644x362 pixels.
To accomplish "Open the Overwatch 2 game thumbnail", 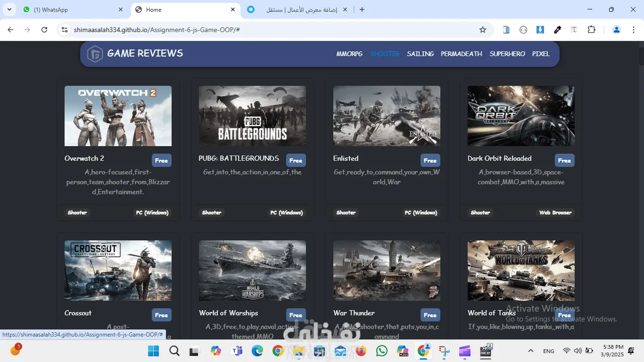I will (x=118, y=116).
